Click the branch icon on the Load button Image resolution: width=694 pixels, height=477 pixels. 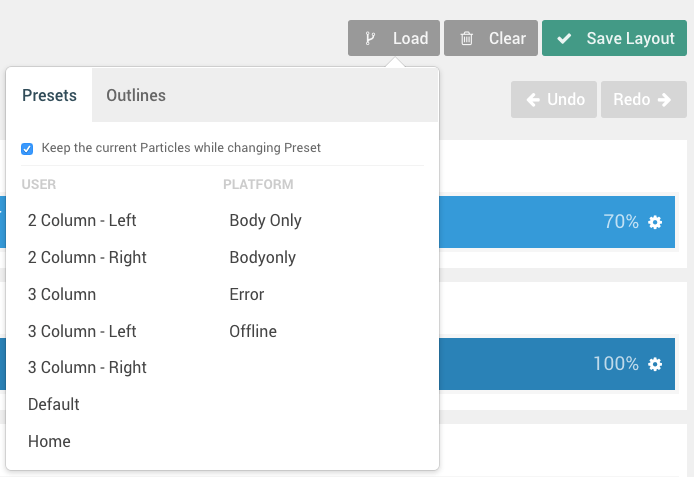(x=370, y=39)
